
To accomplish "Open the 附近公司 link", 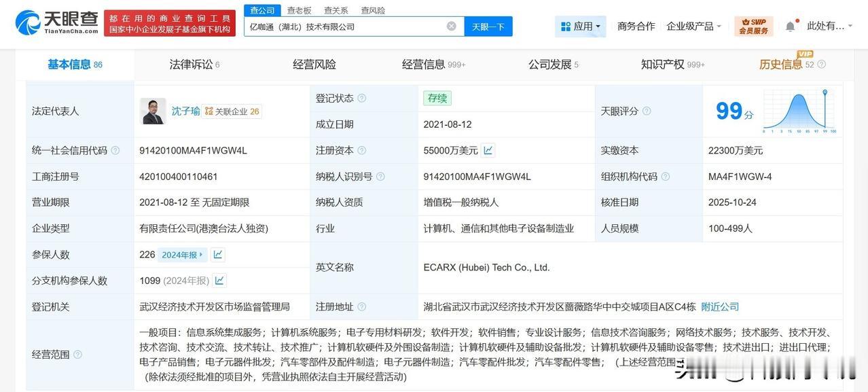I will pos(720,307).
